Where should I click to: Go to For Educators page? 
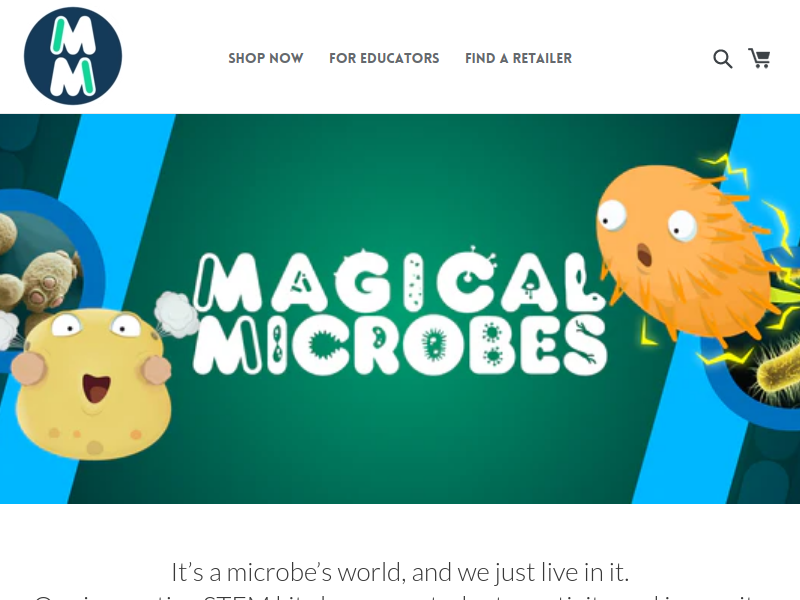pos(384,58)
